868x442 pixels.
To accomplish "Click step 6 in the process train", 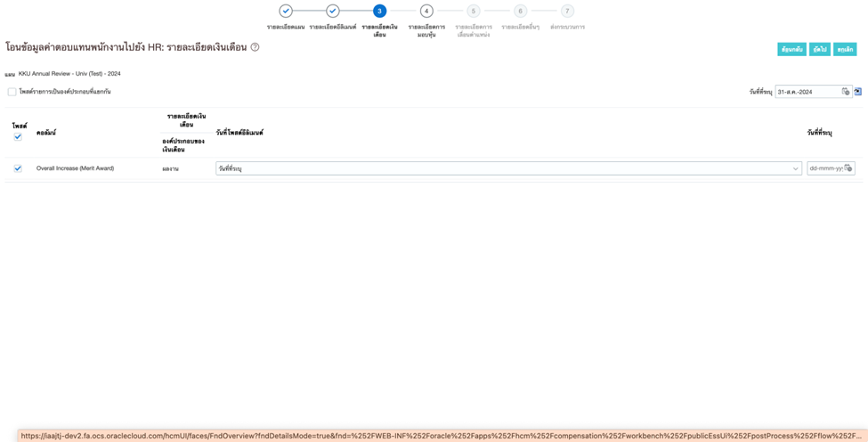I will [521, 12].
